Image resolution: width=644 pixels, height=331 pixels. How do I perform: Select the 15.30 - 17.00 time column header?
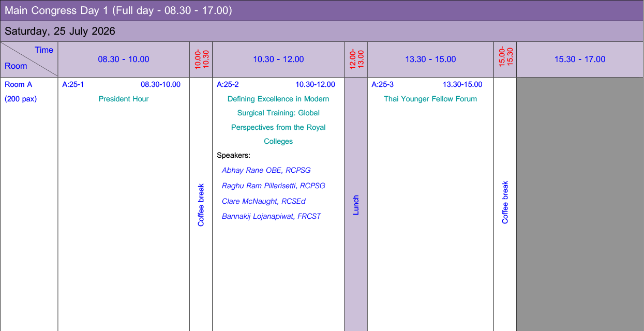(x=580, y=59)
